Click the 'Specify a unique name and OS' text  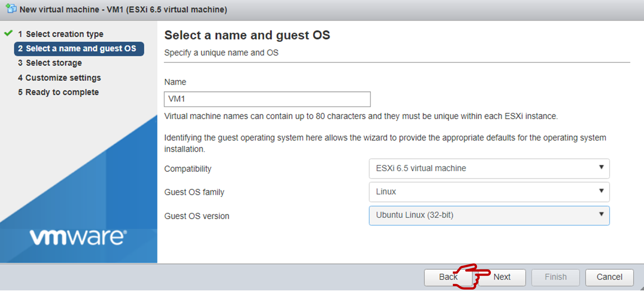(221, 53)
